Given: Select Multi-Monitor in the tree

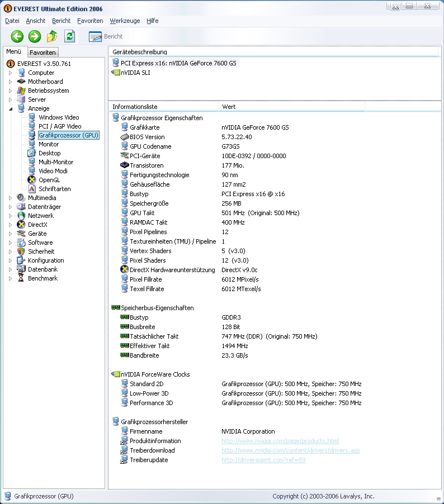Looking at the screenshot, I should pos(56,162).
